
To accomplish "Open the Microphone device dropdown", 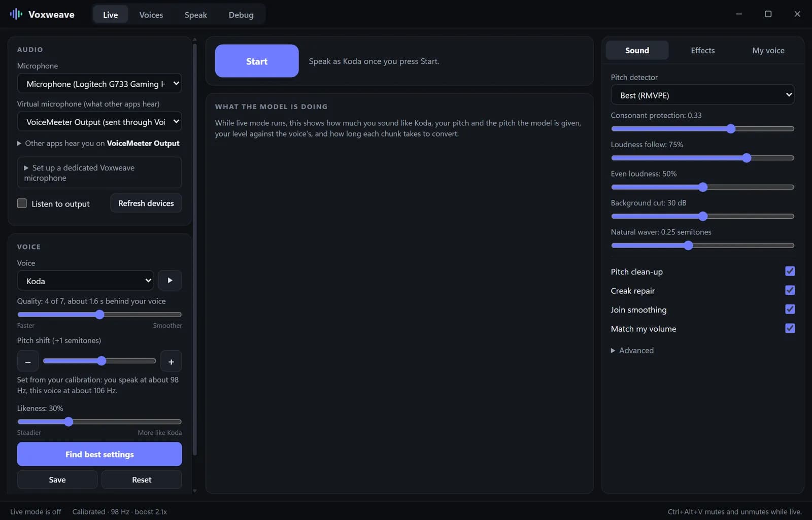I will [x=99, y=84].
